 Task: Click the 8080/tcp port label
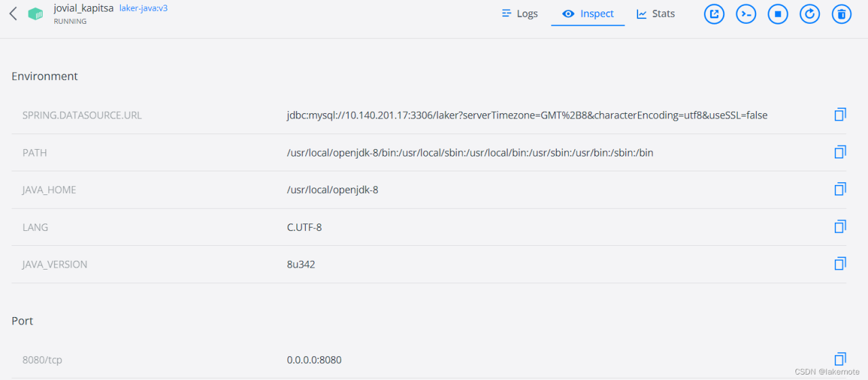point(42,360)
